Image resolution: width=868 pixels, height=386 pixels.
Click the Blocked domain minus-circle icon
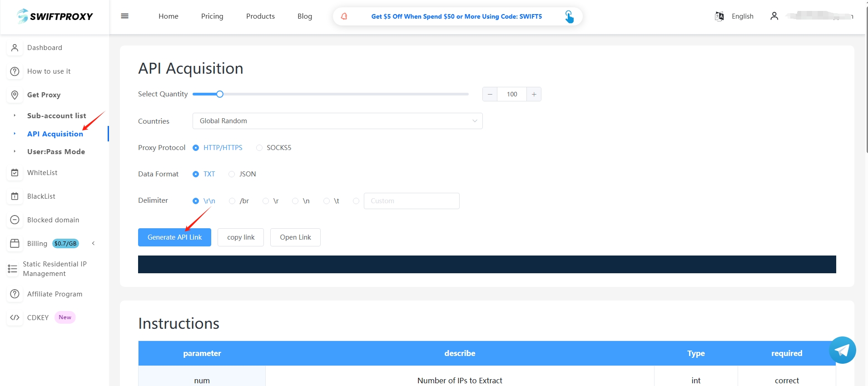tap(15, 220)
